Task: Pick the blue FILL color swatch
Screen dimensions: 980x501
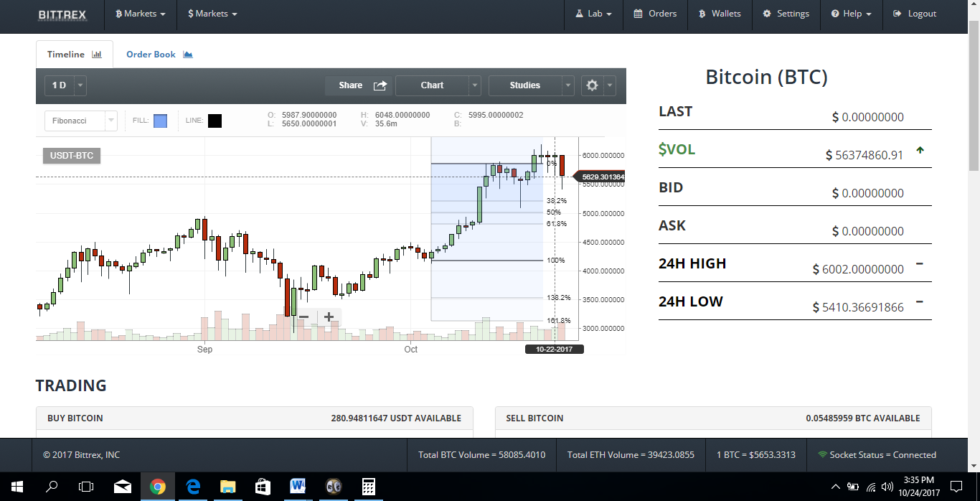Action: tap(161, 121)
